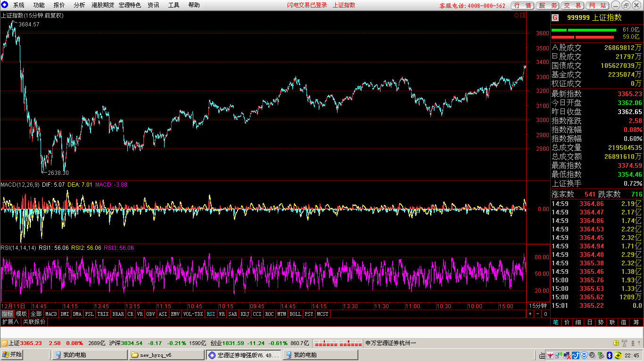
Task: Click the 交易 button
Action: [x=573, y=5]
